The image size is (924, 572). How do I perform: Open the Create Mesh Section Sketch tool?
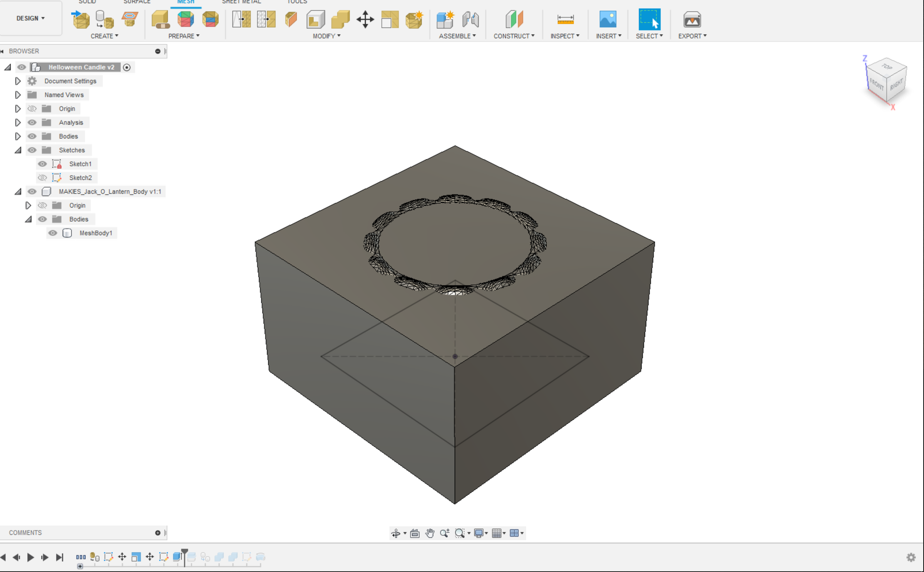coord(129,18)
